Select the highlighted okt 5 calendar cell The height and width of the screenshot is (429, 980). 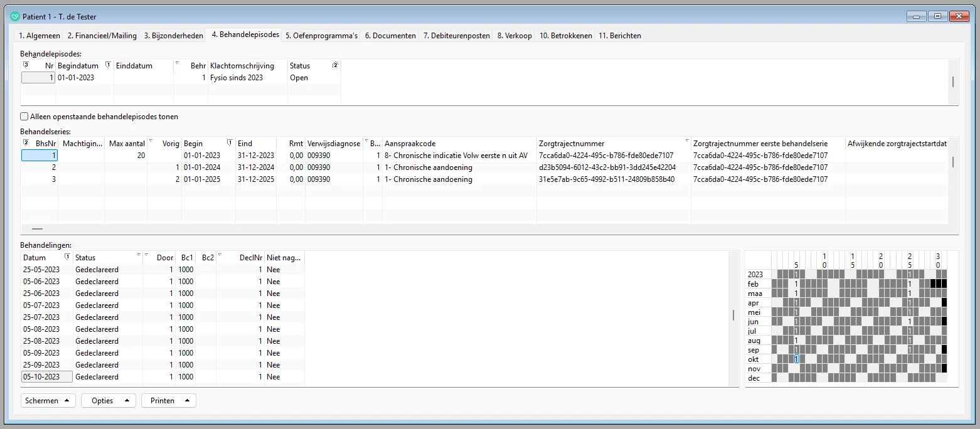click(796, 359)
